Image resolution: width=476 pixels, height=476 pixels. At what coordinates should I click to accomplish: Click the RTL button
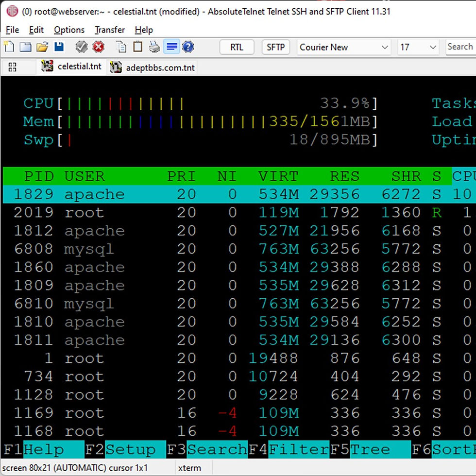pyautogui.click(x=237, y=47)
